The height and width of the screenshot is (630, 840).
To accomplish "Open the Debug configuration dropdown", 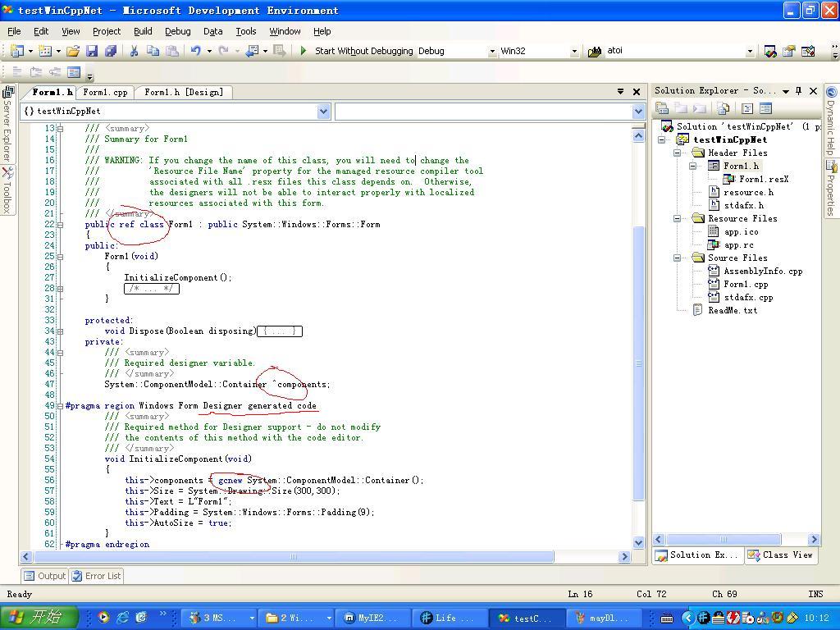I will [x=492, y=51].
